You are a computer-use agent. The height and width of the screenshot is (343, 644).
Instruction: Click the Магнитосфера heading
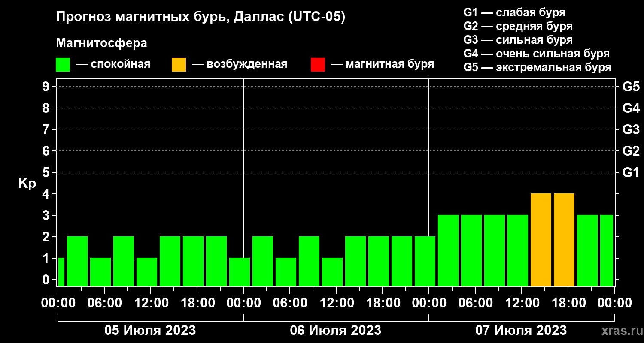pyautogui.click(x=101, y=43)
